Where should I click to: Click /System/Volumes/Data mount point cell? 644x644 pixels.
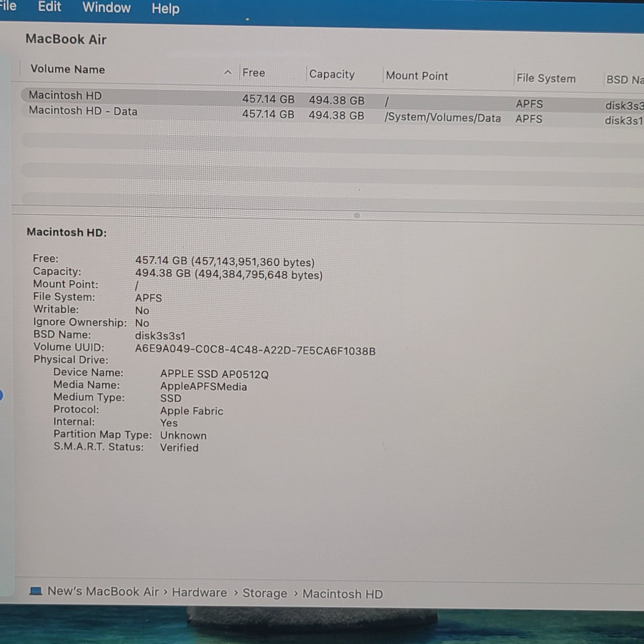click(x=443, y=118)
